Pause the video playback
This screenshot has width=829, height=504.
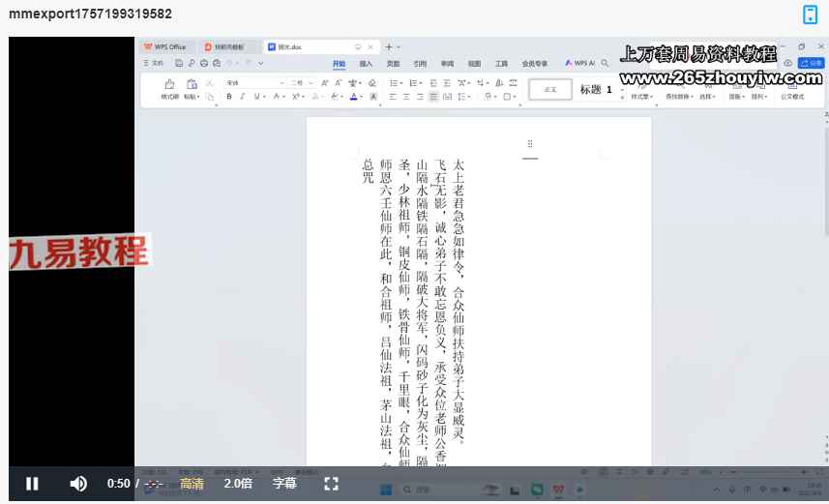point(32,484)
